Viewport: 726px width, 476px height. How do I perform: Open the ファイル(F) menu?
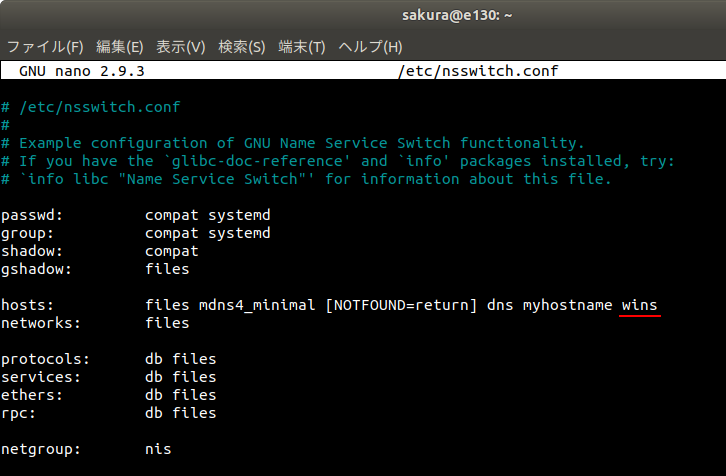point(46,47)
